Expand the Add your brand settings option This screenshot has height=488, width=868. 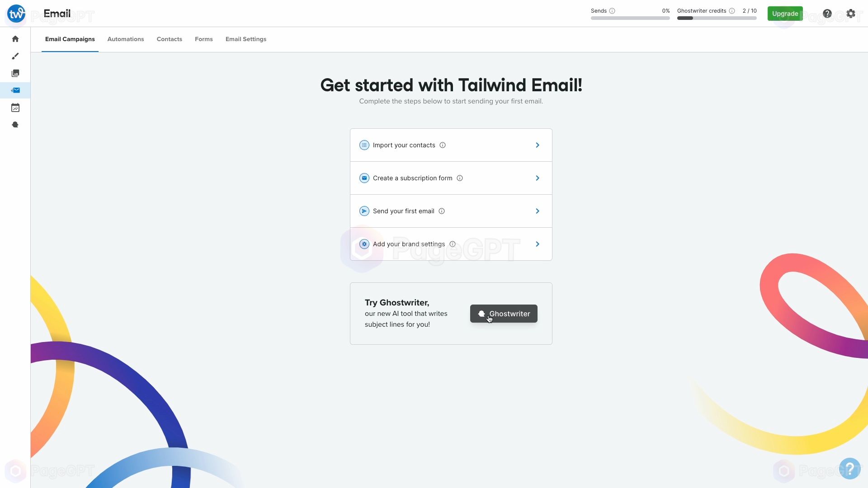[x=537, y=244]
